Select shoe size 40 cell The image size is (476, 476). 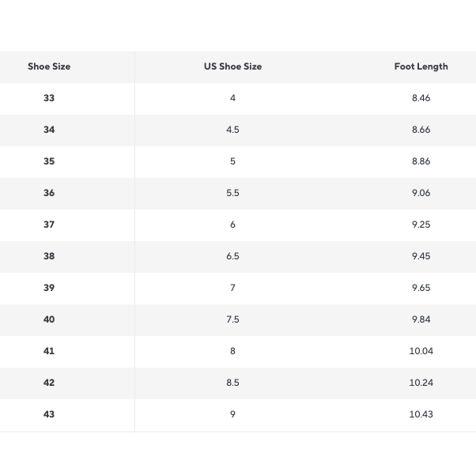tap(49, 319)
